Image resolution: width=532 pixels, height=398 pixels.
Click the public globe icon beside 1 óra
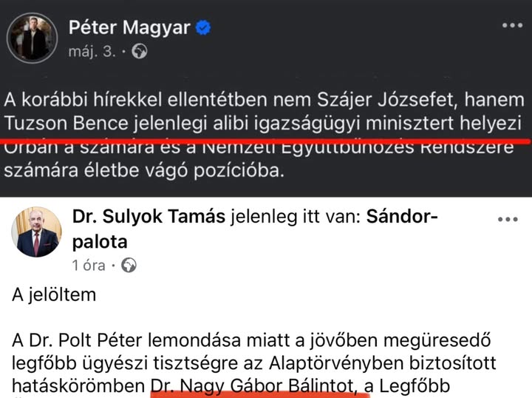pos(129,265)
